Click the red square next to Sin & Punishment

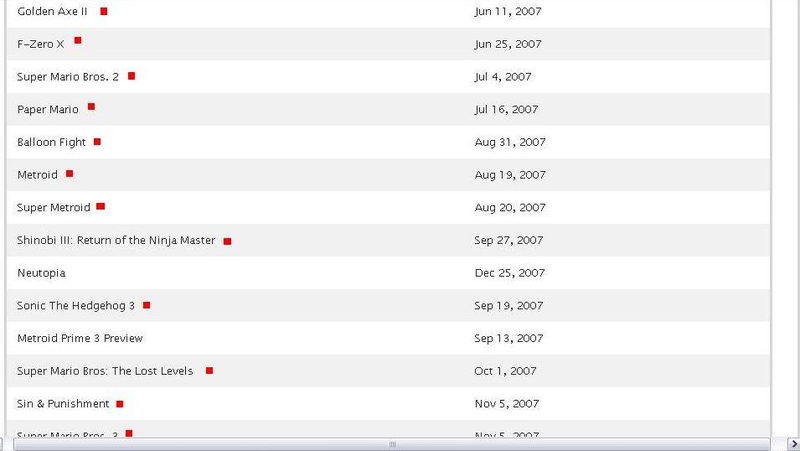pos(120,404)
